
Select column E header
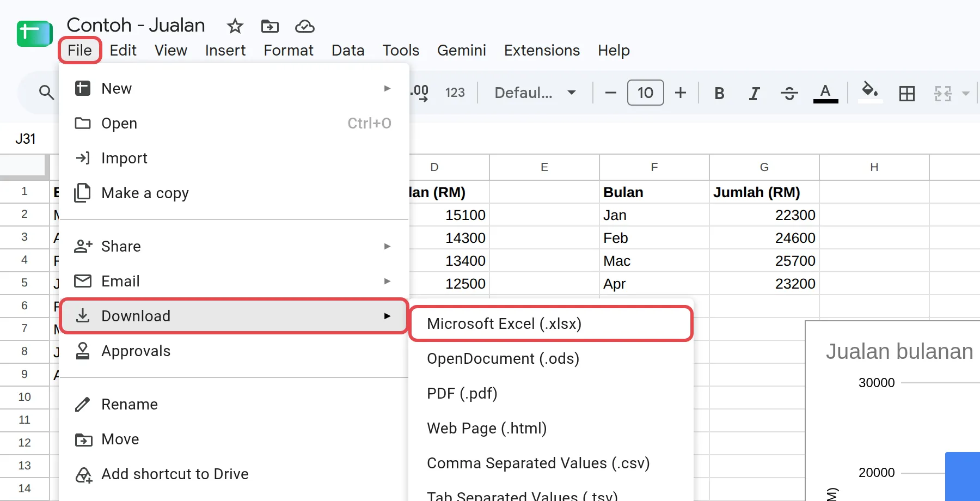[x=544, y=167]
